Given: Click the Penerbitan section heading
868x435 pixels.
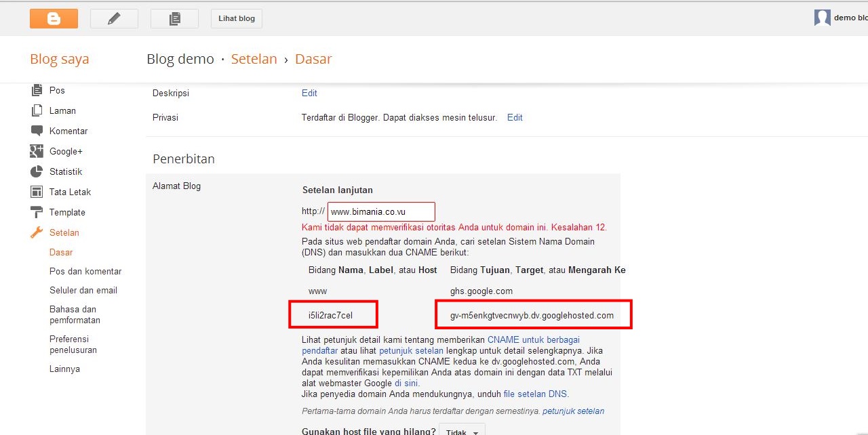Looking at the screenshot, I should click(184, 159).
